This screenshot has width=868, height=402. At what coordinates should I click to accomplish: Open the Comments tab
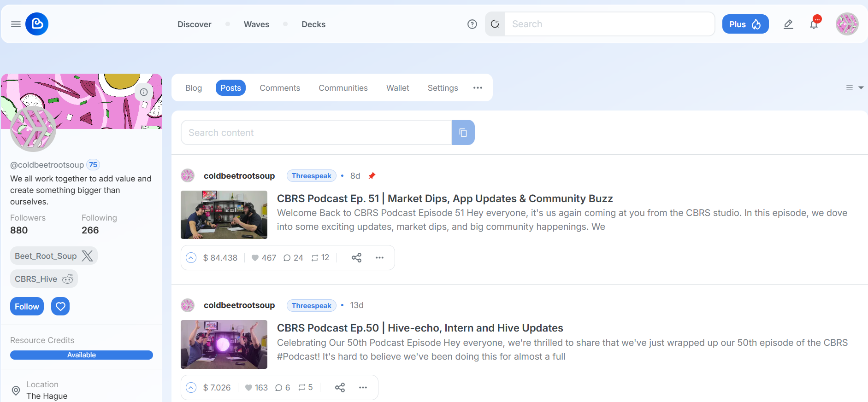point(280,87)
